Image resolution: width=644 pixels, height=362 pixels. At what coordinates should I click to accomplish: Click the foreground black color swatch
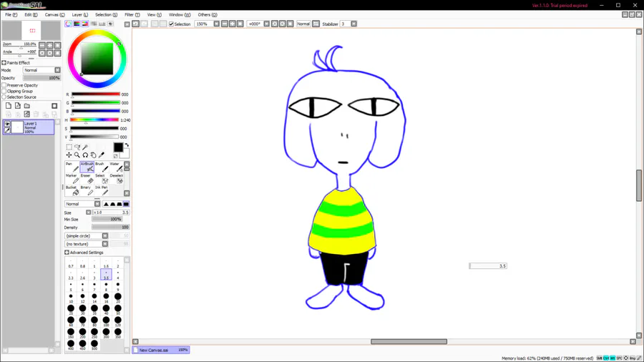tap(118, 147)
